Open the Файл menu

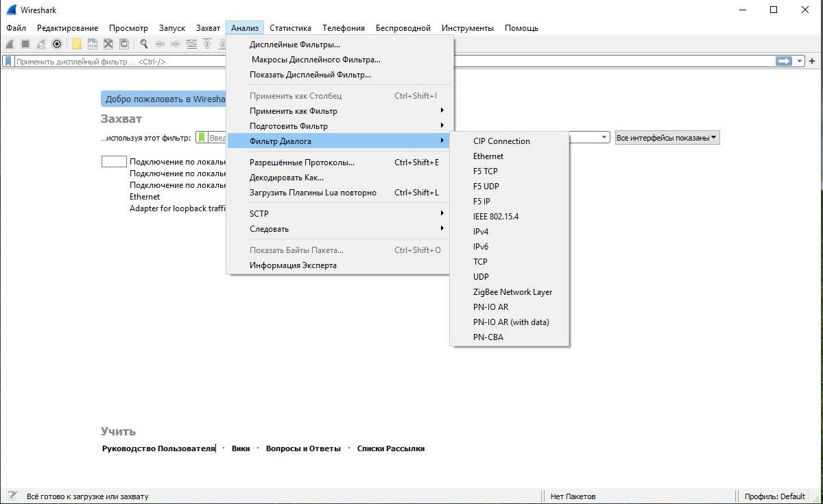(16, 28)
